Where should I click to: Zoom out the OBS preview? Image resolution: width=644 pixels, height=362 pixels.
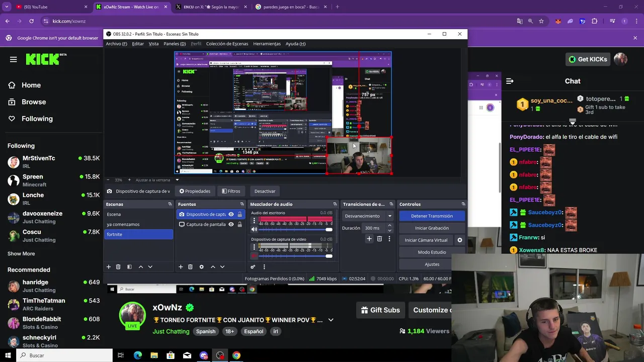pos(108,180)
